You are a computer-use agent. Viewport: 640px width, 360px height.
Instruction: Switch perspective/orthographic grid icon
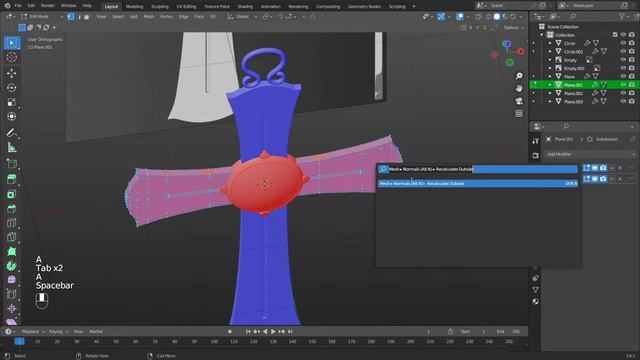pyautogui.click(x=519, y=113)
